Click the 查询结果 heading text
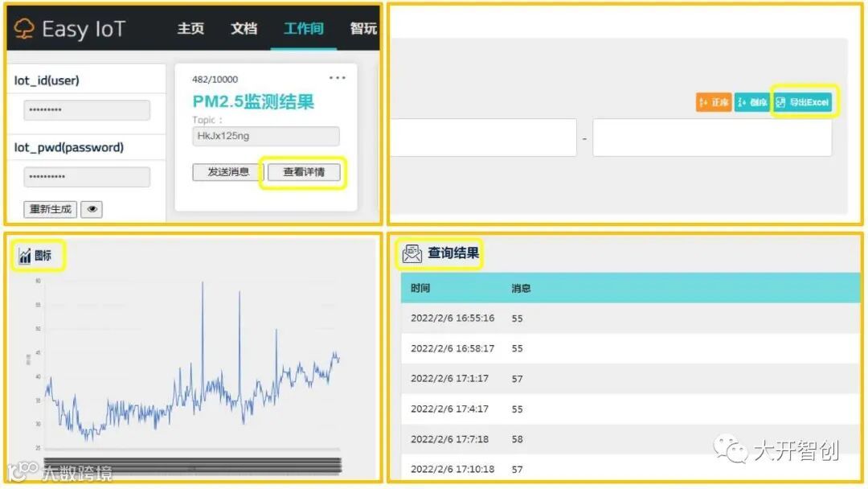868x489 pixels. coord(452,253)
